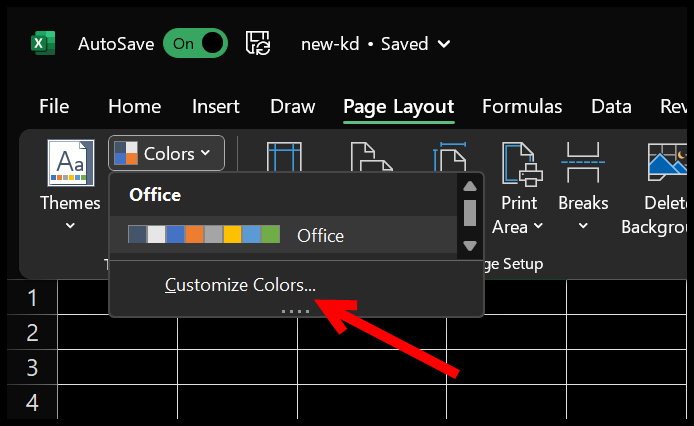Click the dropdown resize grip dots

(296, 311)
